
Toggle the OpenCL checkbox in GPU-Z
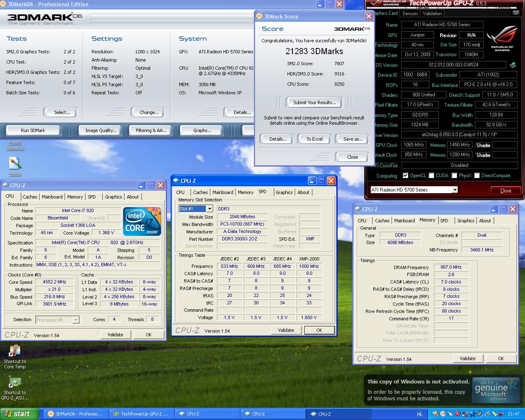pos(405,176)
